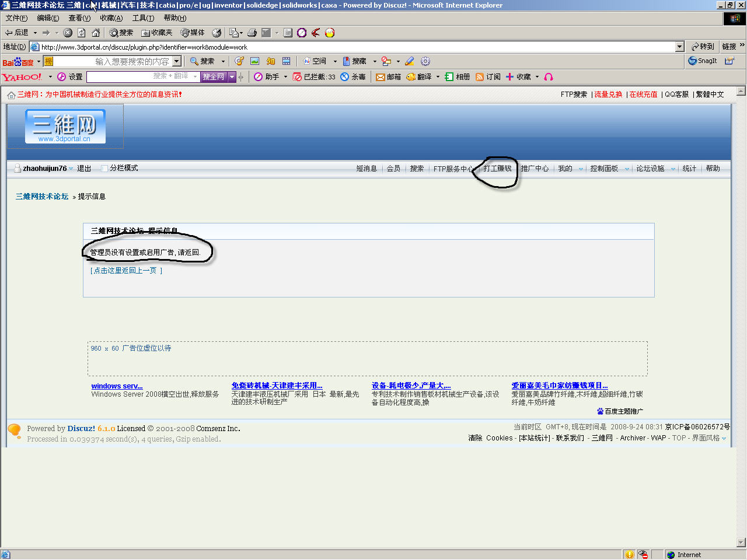Screen dimensions: 747x560
Task: Open the Baidu search box dropdown arrow
Action: 177,61
